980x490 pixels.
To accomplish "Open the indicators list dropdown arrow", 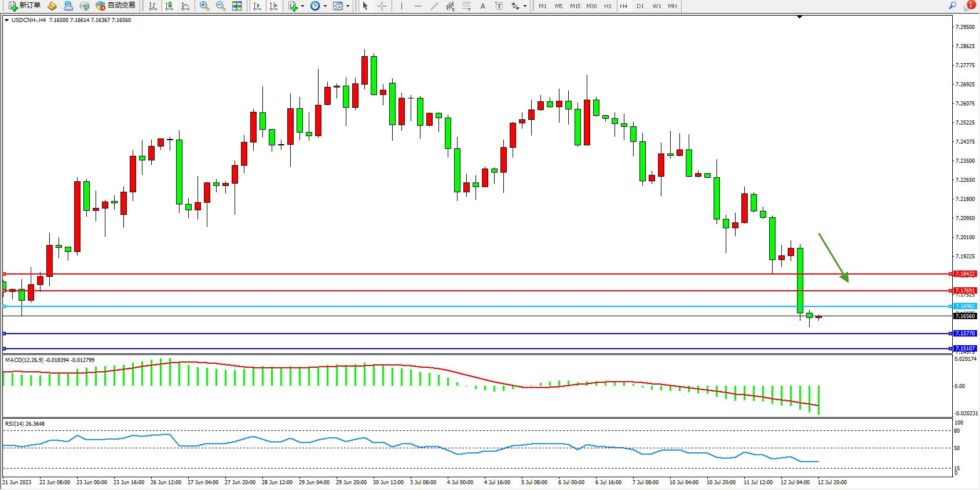I will 302,6.
